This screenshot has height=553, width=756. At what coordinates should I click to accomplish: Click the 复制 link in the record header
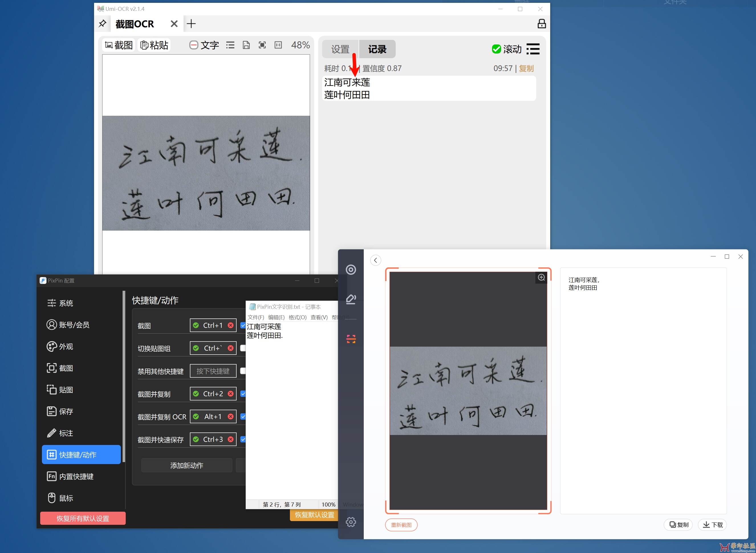coord(526,69)
